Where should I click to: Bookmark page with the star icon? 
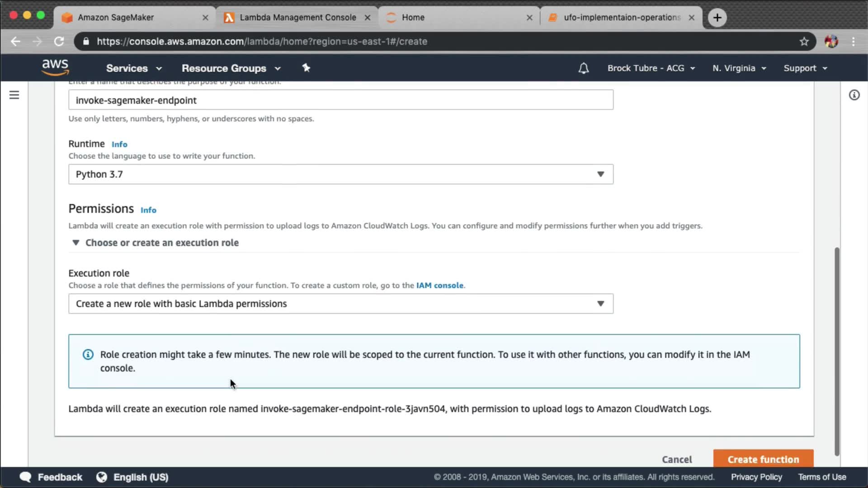(804, 42)
